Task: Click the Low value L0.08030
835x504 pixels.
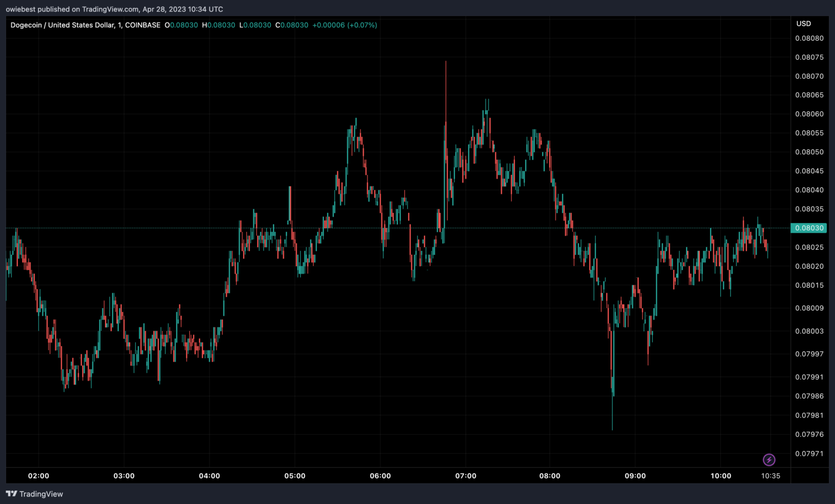Action: pos(255,25)
